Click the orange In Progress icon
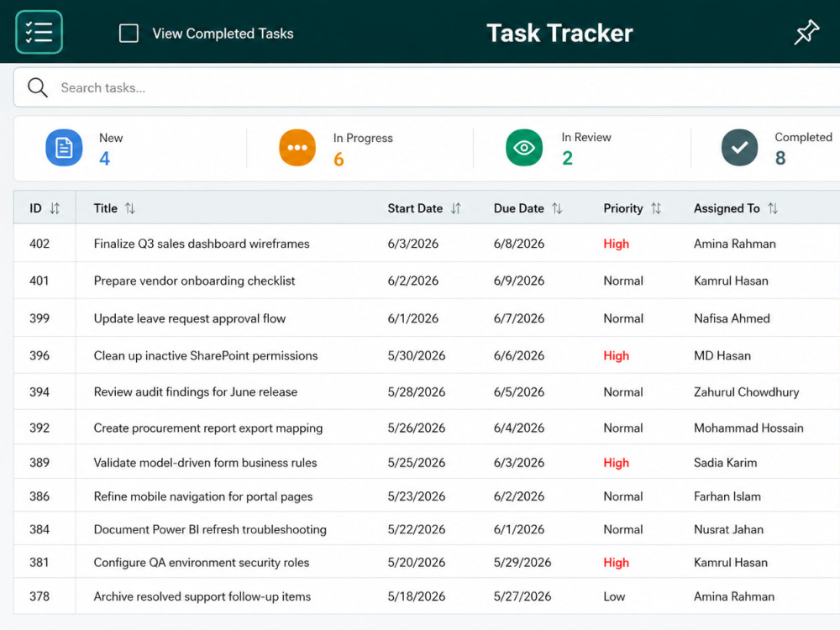 (x=297, y=147)
